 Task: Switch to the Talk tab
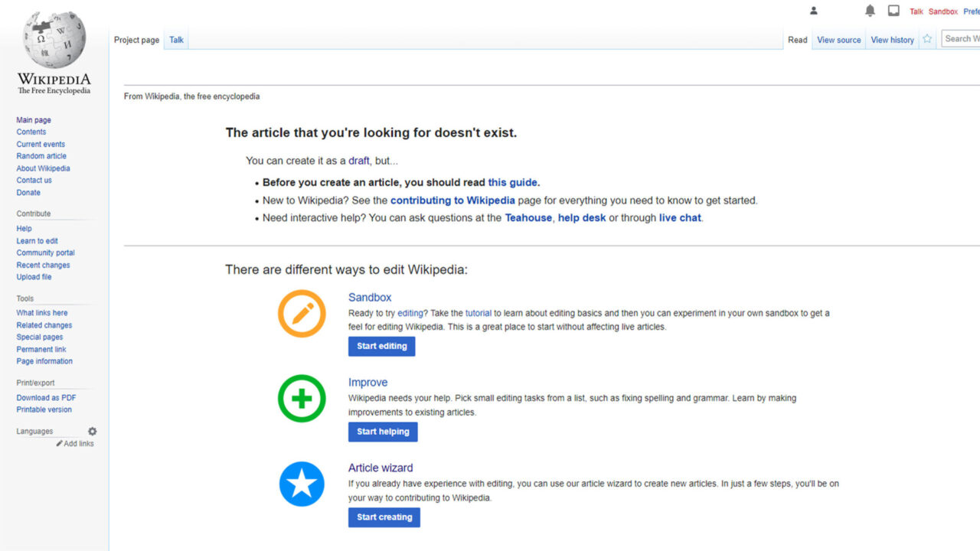point(176,38)
